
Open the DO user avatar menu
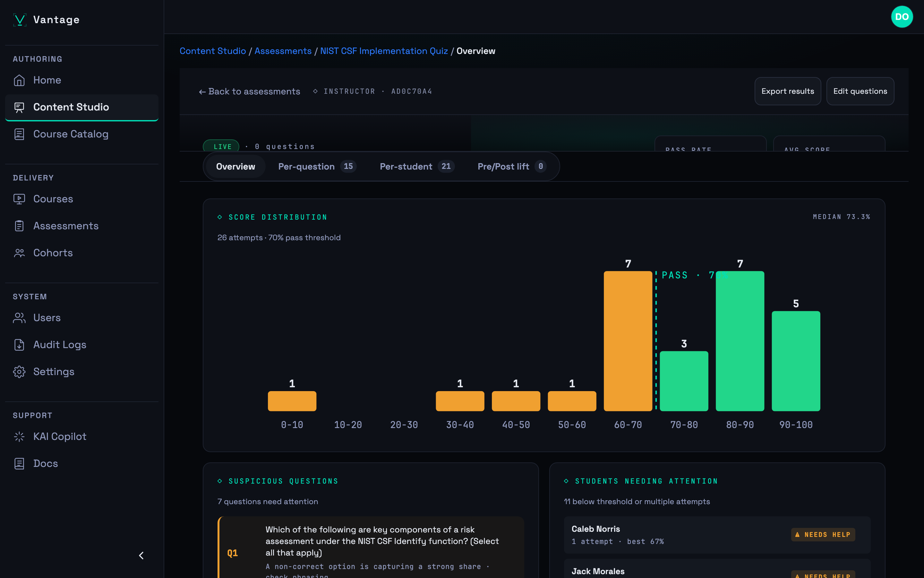(x=902, y=17)
